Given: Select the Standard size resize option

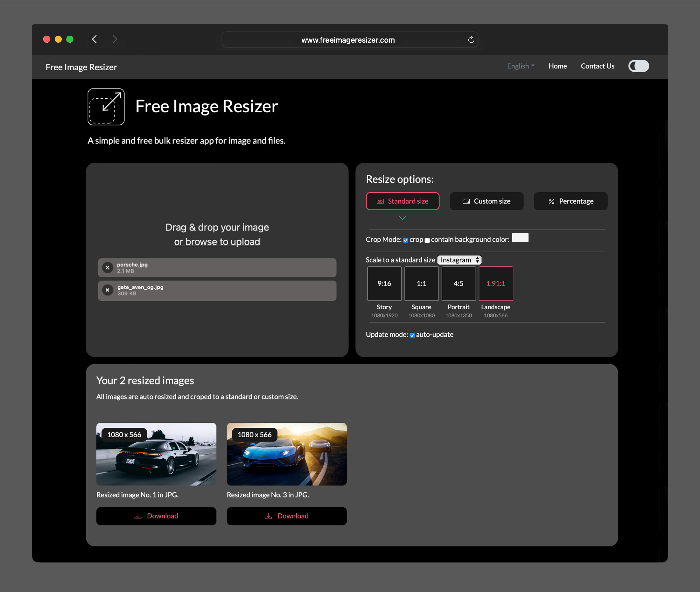Looking at the screenshot, I should 402,201.
